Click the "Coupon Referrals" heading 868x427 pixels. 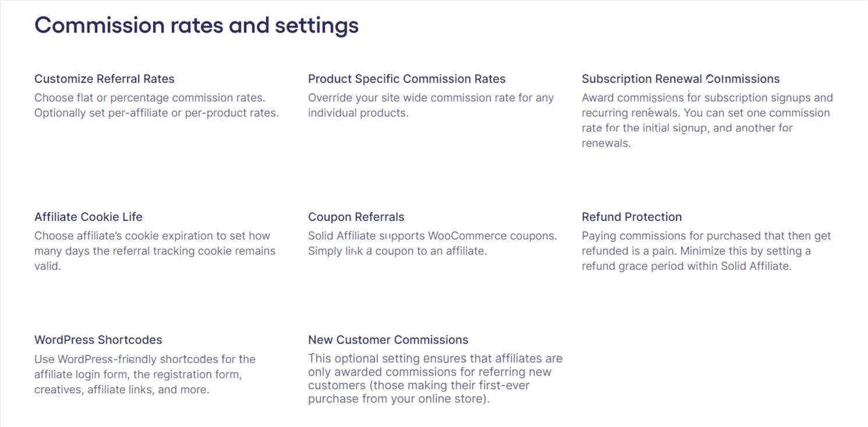(x=356, y=217)
